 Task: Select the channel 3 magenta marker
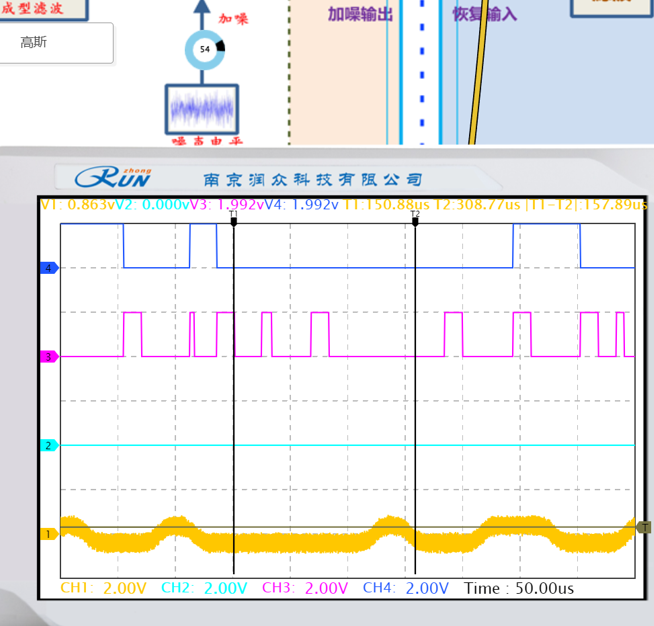(x=46, y=357)
